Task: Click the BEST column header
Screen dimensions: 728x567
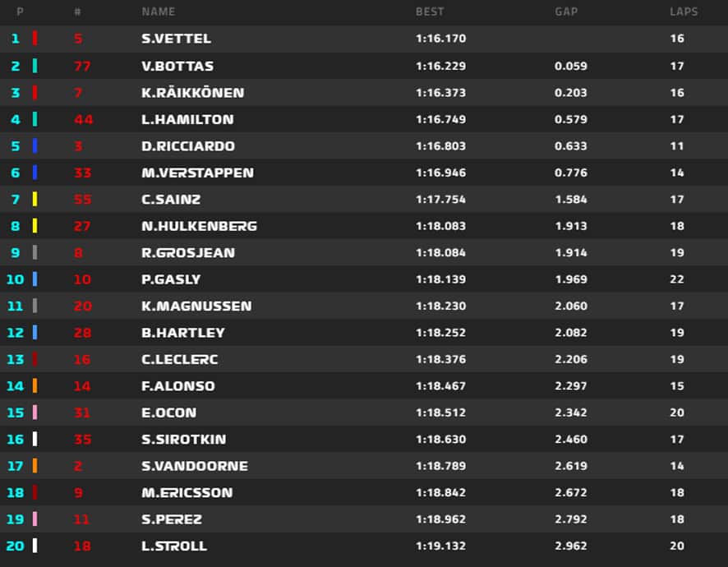Action: point(430,12)
